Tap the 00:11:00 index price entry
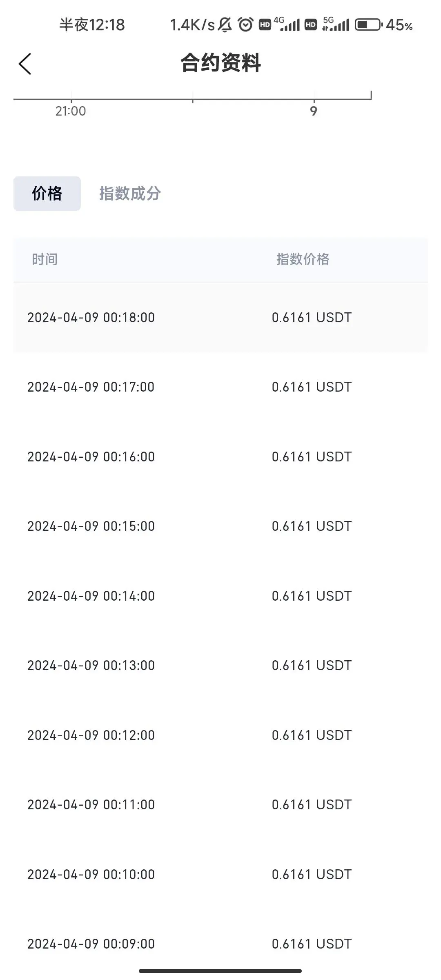The width and height of the screenshot is (441, 980). pos(312,804)
